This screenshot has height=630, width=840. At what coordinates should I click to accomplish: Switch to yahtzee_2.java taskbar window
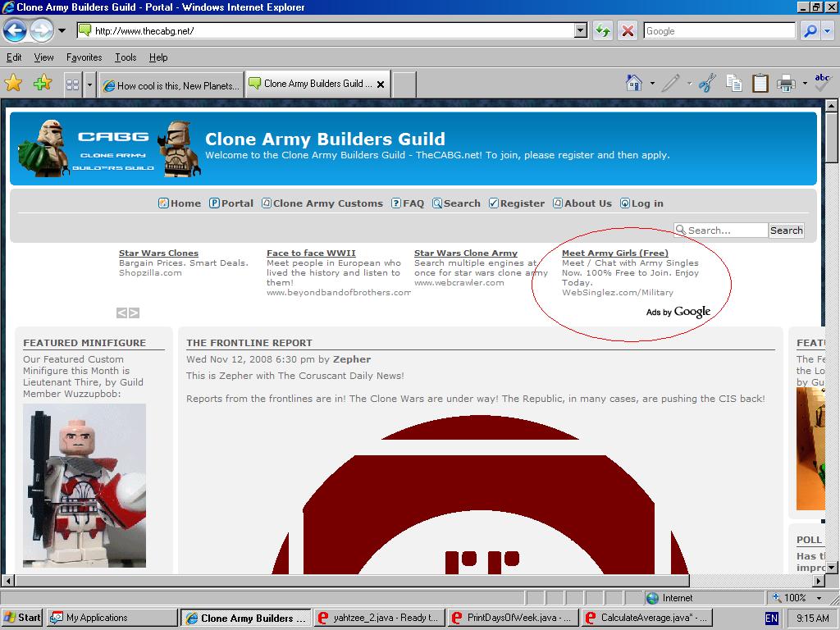point(379,618)
